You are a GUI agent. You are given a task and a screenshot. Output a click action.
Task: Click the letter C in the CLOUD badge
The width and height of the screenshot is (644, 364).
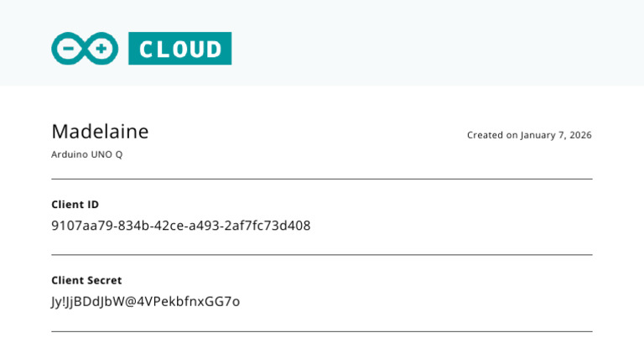coord(145,49)
